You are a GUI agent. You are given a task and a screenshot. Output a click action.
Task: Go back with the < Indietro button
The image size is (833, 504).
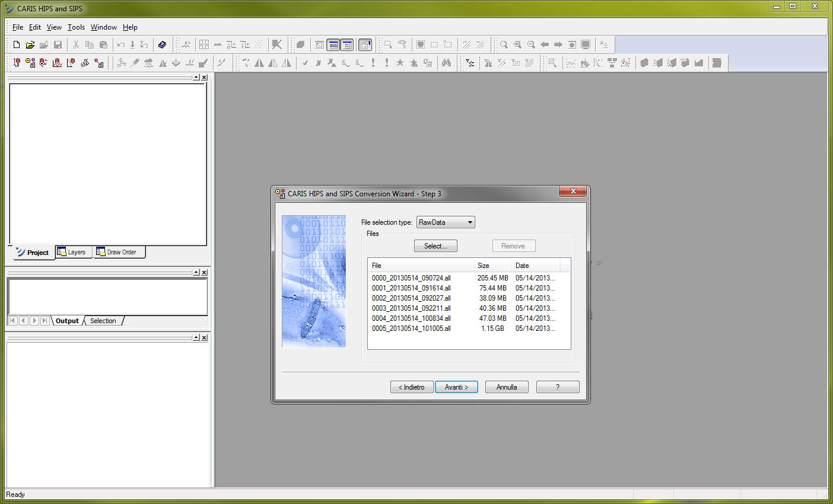point(412,387)
